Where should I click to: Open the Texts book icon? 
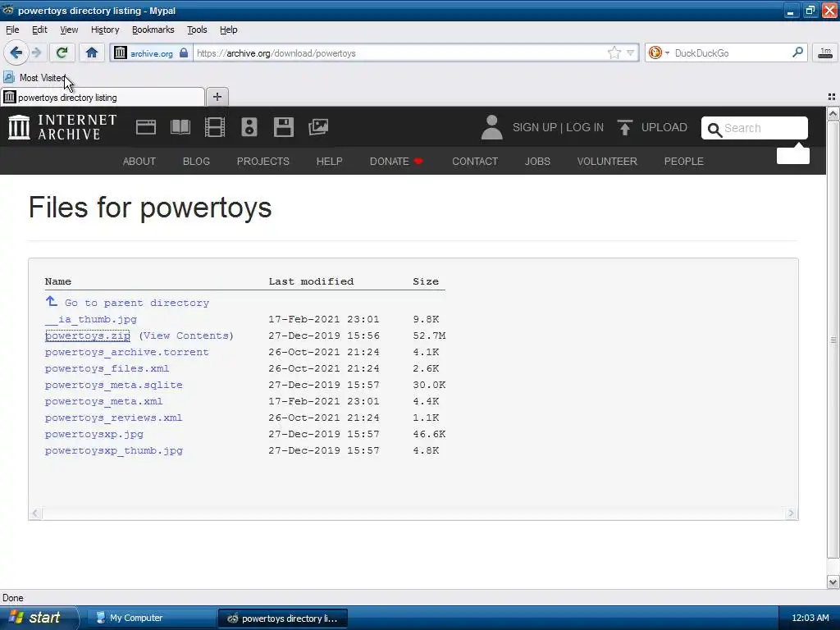tap(180, 127)
